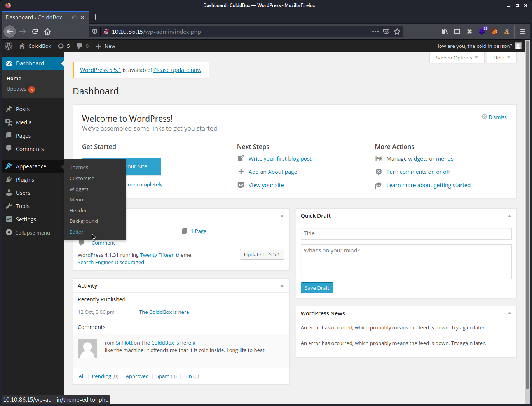Collapse the Activity panel

(x=282, y=285)
